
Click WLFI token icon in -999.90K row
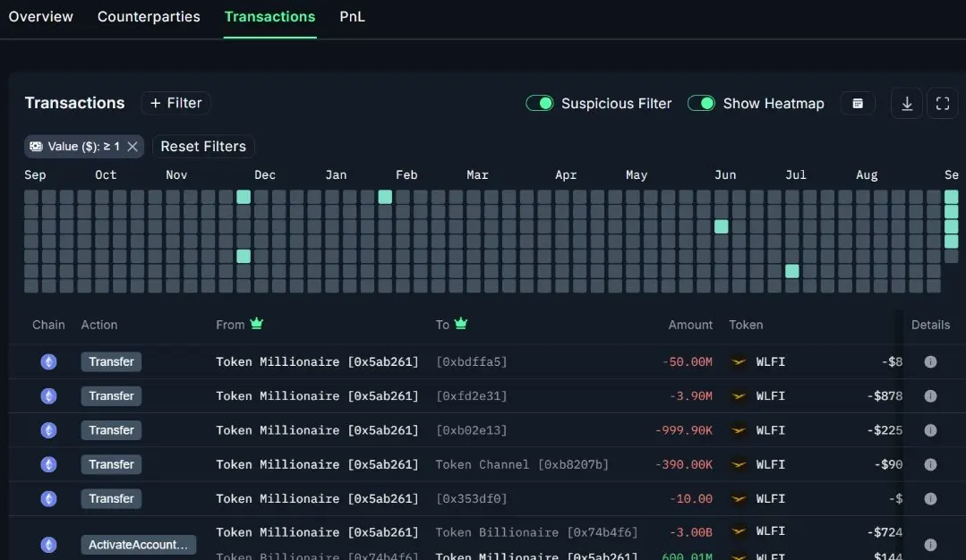(x=738, y=430)
